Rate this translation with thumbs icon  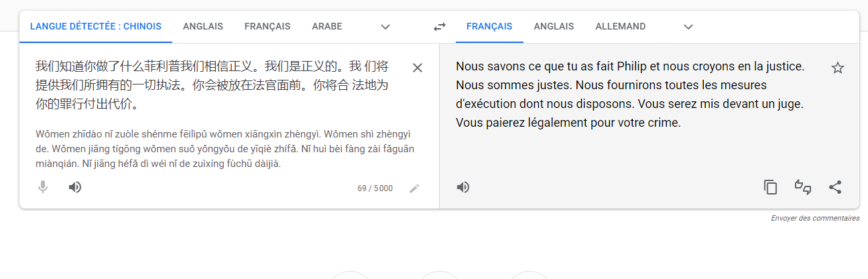[x=802, y=187]
